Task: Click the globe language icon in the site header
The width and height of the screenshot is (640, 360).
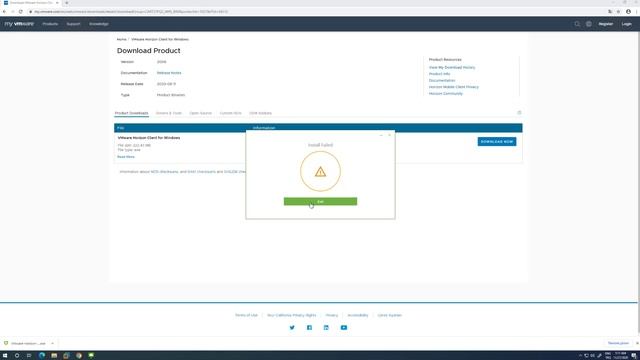Action: pos(589,24)
